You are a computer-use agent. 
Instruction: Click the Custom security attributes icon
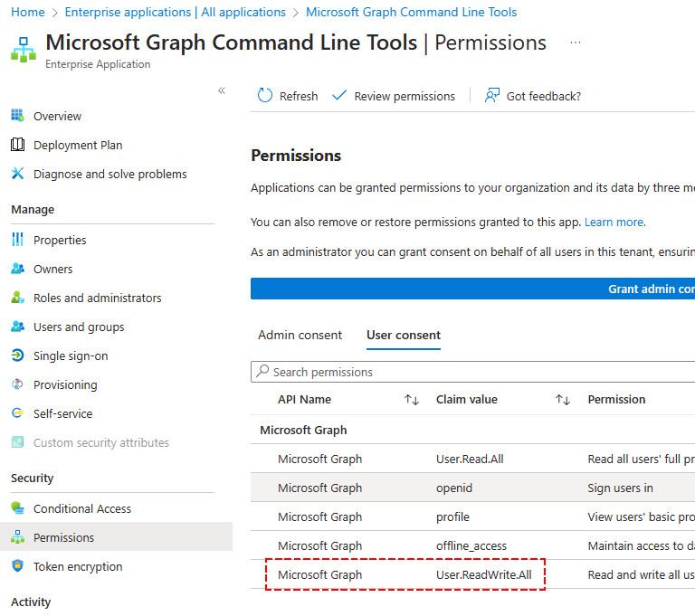(17, 442)
